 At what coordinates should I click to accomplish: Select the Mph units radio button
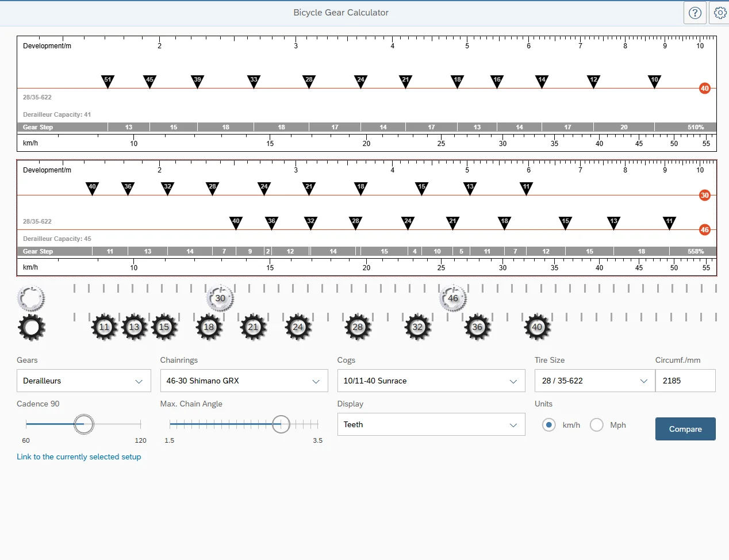click(x=597, y=425)
